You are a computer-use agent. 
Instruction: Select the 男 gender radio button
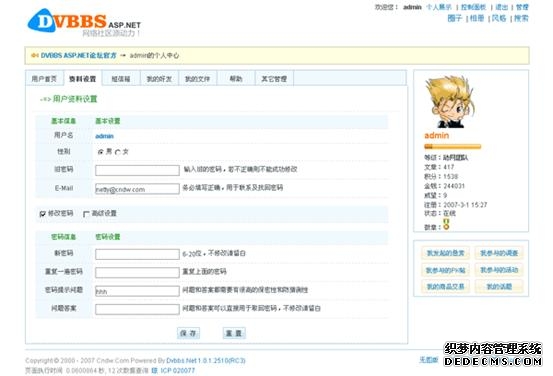[101, 152]
